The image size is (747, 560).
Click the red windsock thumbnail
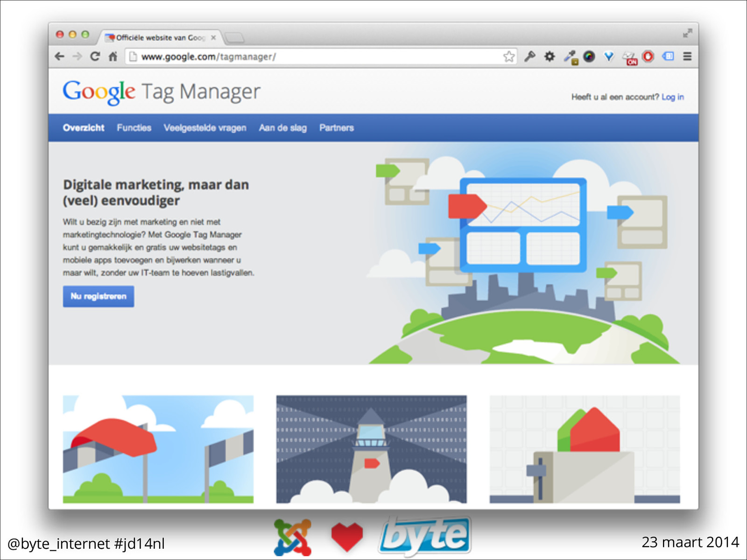pos(158,449)
